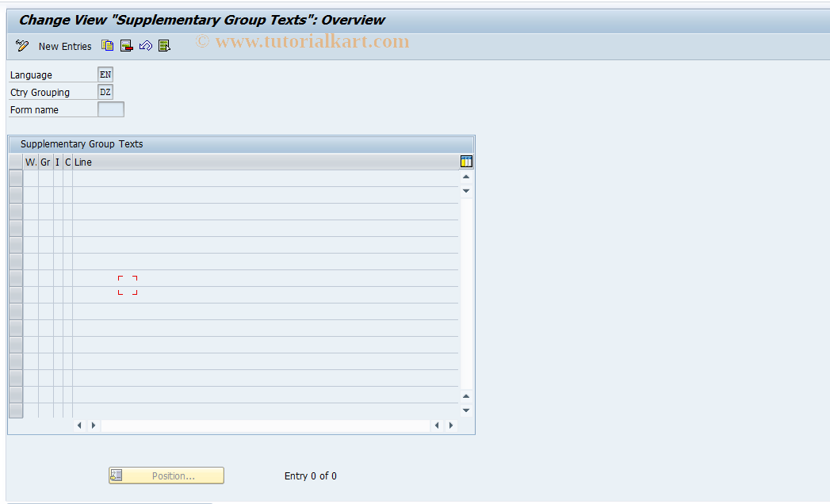Image resolution: width=830 pixels, height=504 pixels.
Task: Click the W. column header
Action: click(x=31, y=162)
